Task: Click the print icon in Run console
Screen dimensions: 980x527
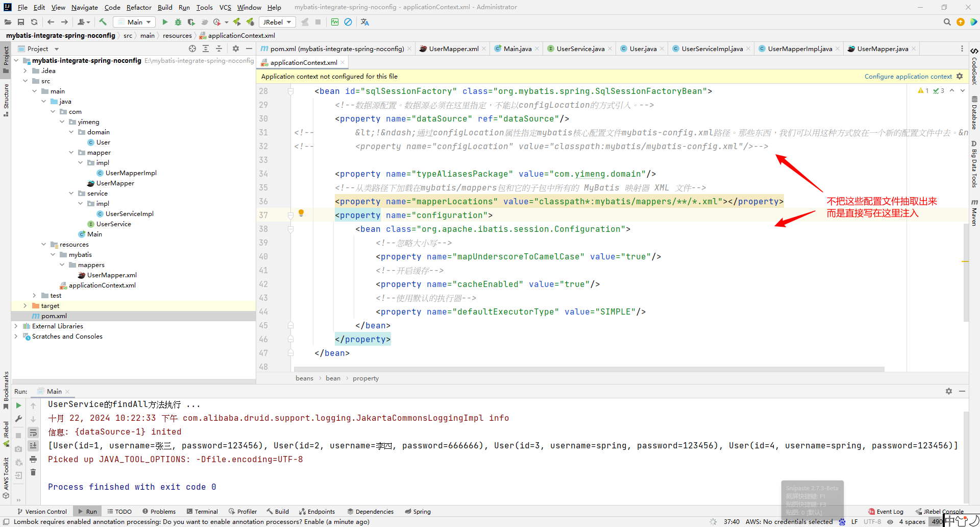Action: [33, 459]
